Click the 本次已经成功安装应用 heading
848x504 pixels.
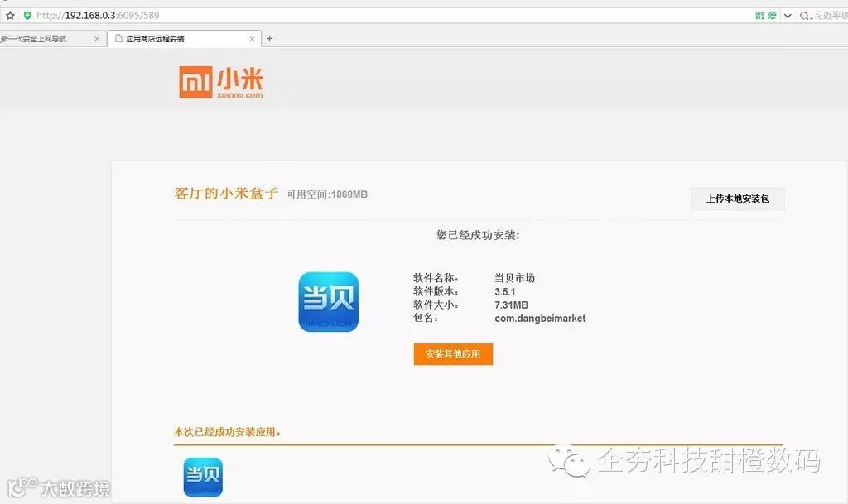[227, 432]
